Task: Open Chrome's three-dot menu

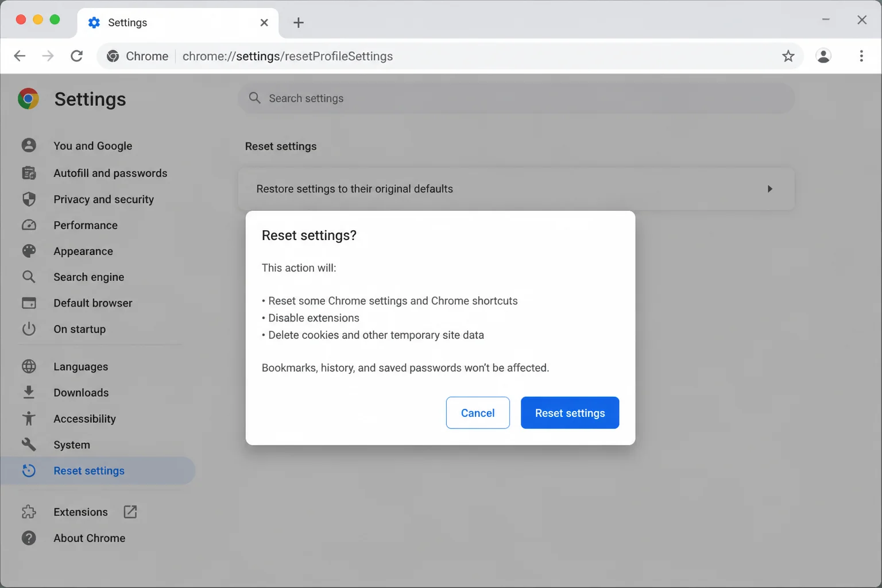Action: point(861,56)
